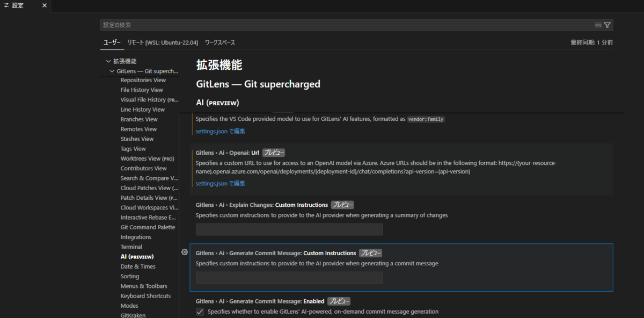The image size is (644, 318).
Task: Select Date & Times tree item
Action: pyautogui.click(x=138, y=266)
